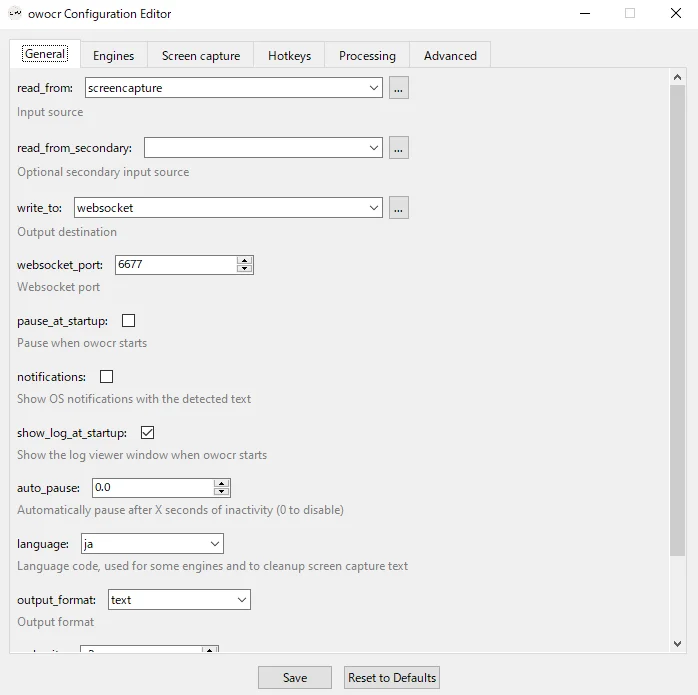Click 'Show the log viewer window' description
The width and height of the screenshot is (698, 695).
click(142, 455)
